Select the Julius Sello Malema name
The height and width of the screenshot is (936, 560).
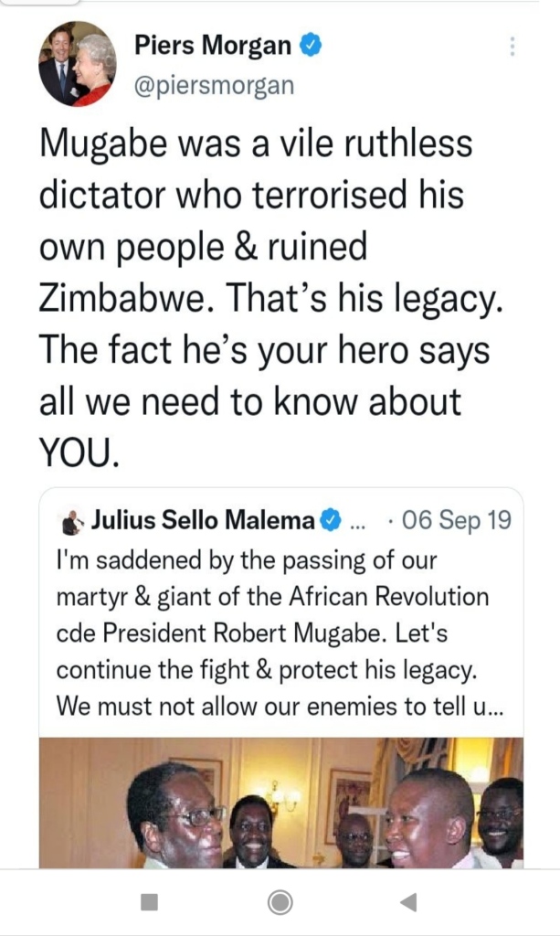(203, 522)
